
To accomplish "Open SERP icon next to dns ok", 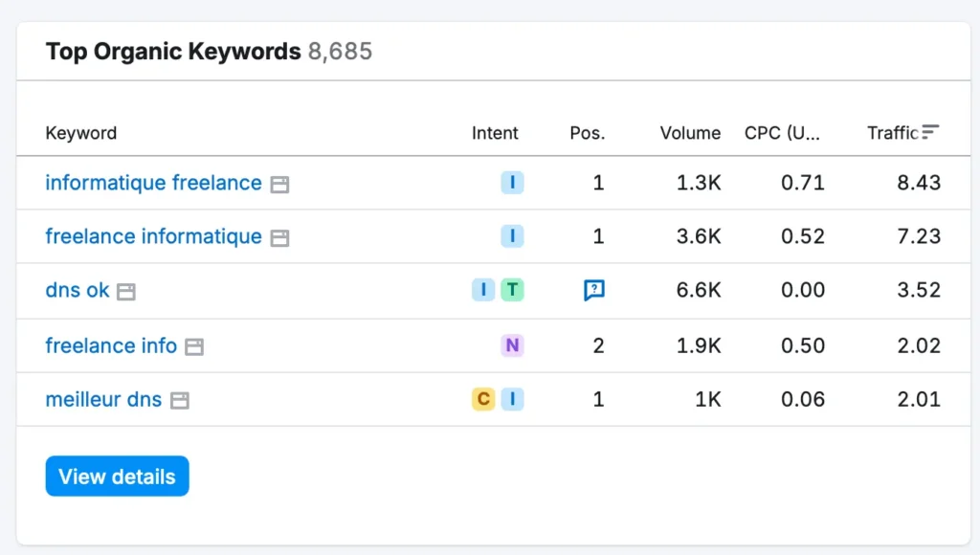I will [x=126, y=292].
